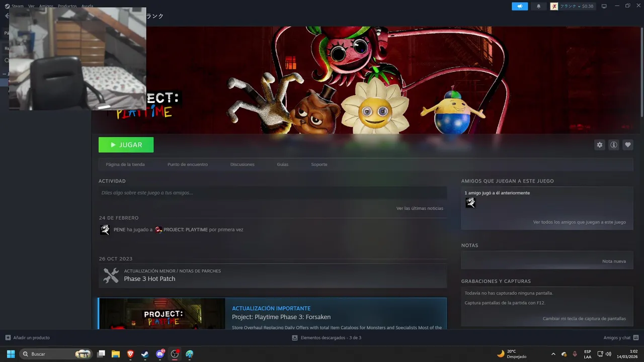Screen dimensions: 644x362
Task: Open Steam announcements megaphone button
Action: pos(520,6)
